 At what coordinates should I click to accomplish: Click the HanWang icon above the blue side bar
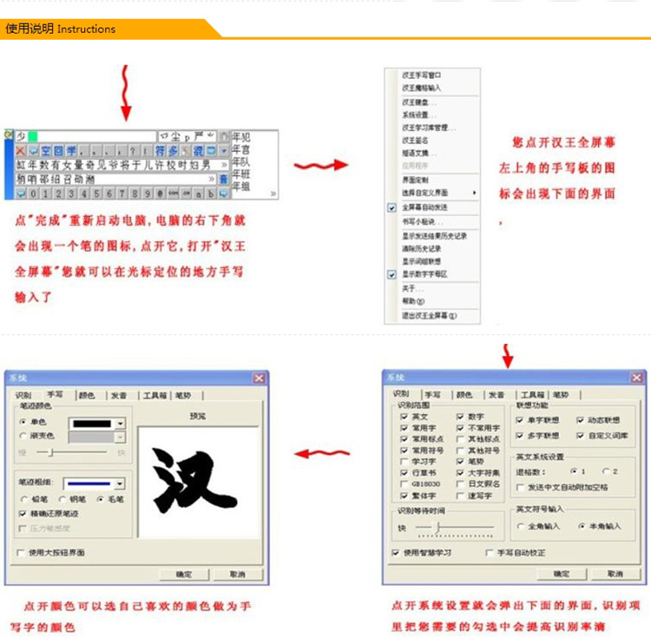click(x=9, y=135)
